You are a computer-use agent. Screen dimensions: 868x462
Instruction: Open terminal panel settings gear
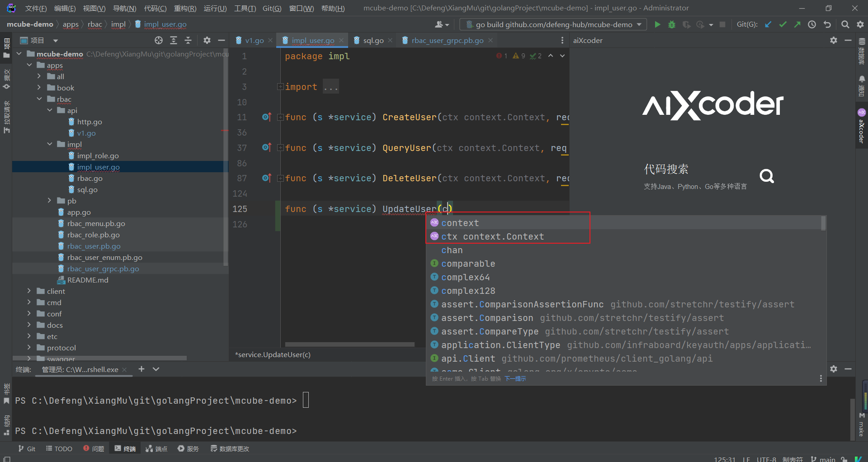834,369
